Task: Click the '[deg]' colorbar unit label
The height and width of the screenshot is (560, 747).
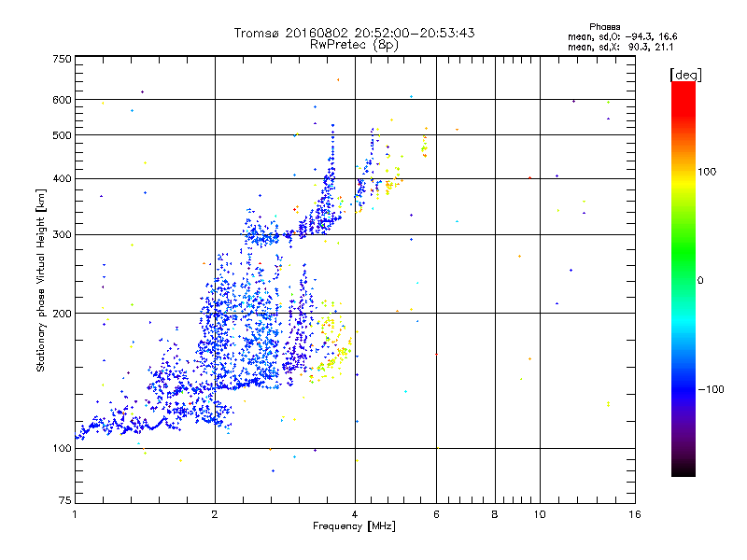Action: pyautogui.click(x=685, y=75)
